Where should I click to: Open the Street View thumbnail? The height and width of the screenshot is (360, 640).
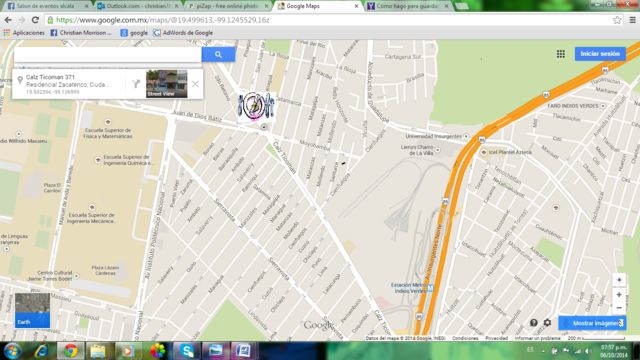click(x=167, y=84)
